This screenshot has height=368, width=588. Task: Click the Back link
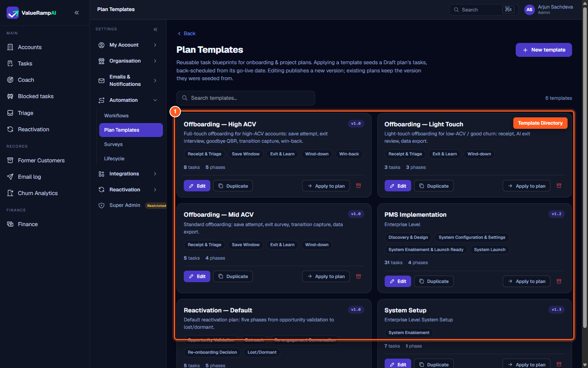[187, 34]
